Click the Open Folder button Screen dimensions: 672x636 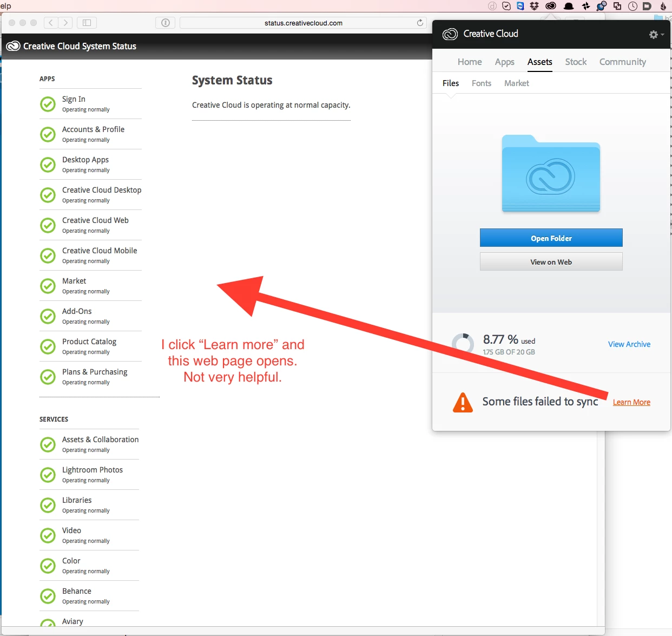tap(551, 238)
